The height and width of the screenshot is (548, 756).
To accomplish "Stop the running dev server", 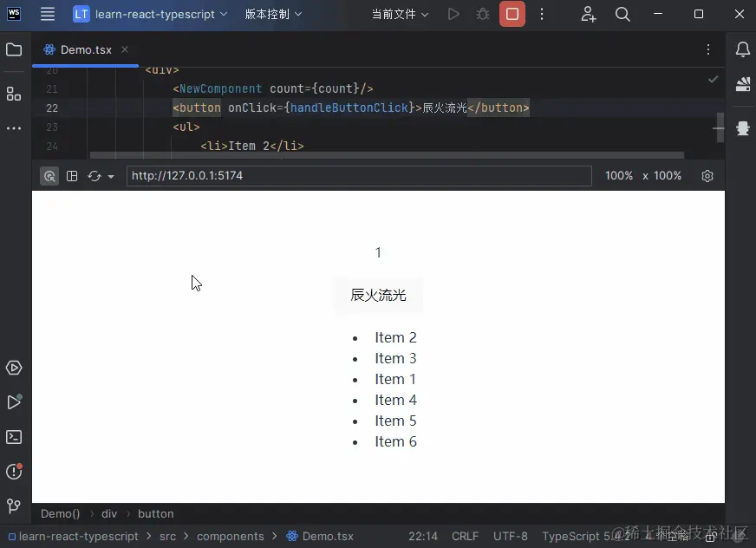I will pyautogui.click(x=512, y=14).
